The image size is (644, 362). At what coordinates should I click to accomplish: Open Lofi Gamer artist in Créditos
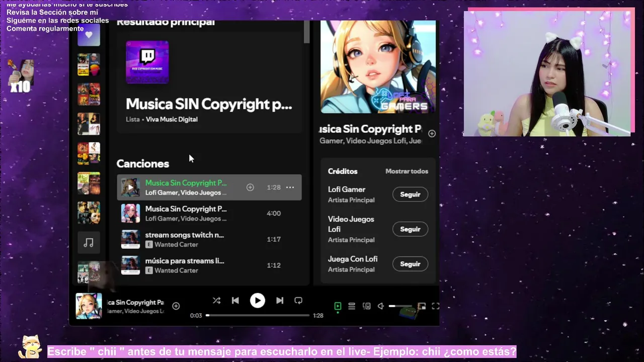click(347, 190)
